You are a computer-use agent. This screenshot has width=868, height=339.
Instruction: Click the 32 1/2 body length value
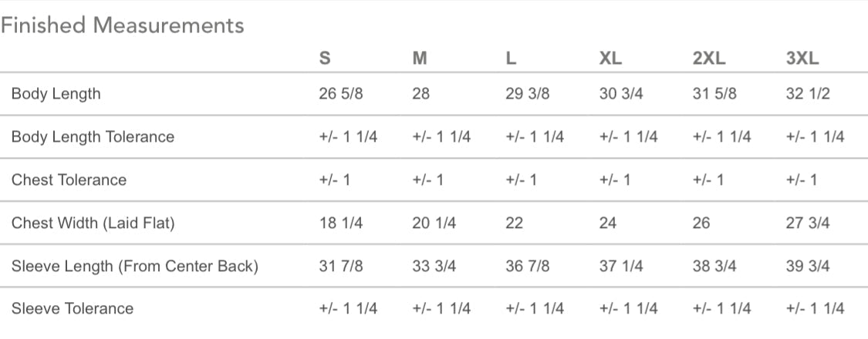click(x=808, y=93)
